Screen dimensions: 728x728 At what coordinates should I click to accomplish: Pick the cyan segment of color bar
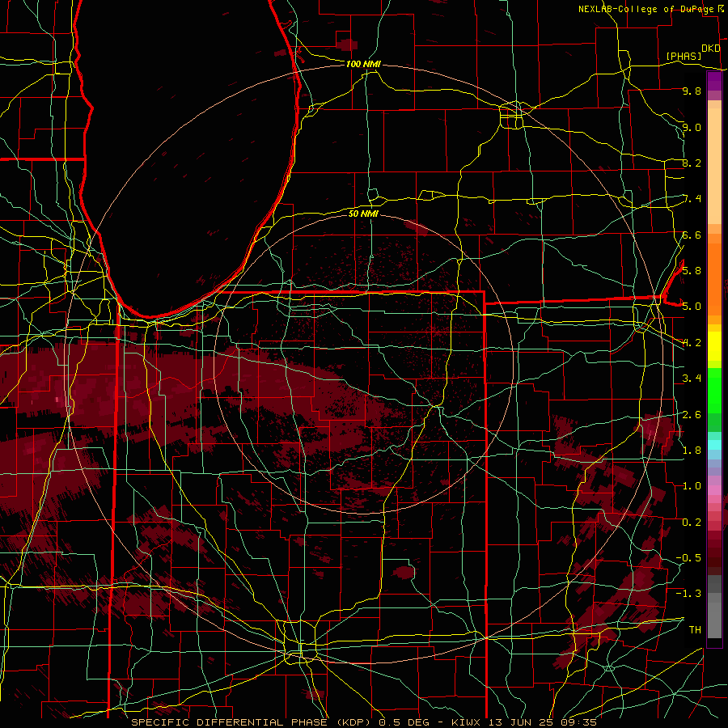click(714, 445)
